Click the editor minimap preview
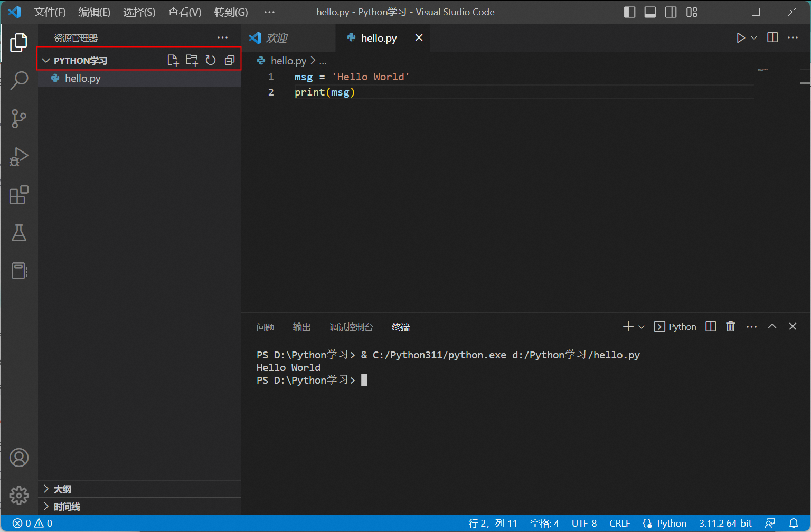Screen dimensions: 811x532 763,70
